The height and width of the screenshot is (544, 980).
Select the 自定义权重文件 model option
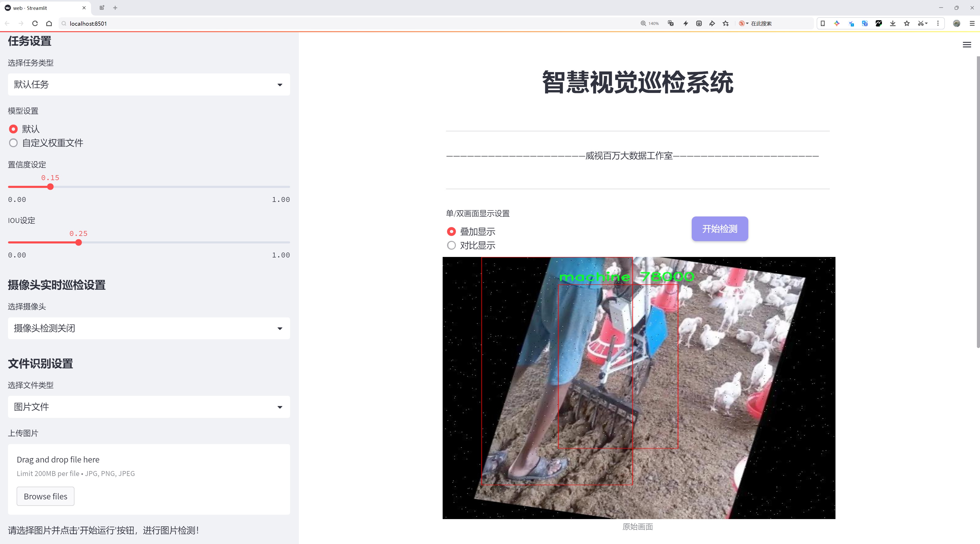click(x=13, y=143)
